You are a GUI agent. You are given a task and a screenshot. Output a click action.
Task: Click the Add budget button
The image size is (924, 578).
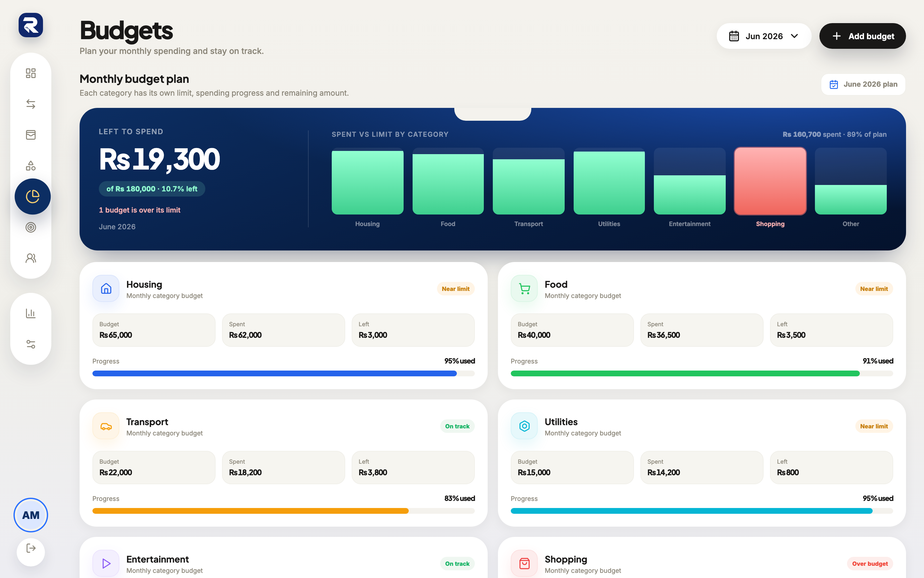click(862, 36)
